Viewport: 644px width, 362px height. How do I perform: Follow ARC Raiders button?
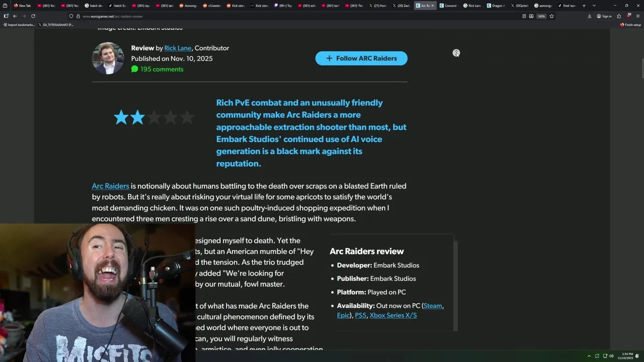[361, 58]
